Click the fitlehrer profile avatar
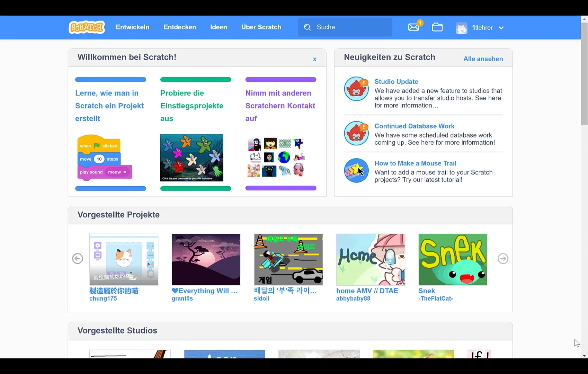The image size is (588, 374). pyautogui.click(x=461, y=28)
